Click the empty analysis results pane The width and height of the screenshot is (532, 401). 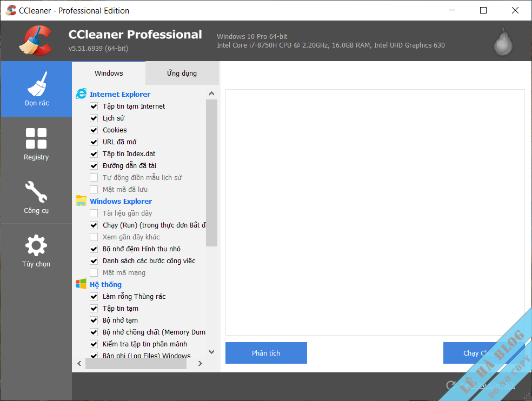coord(375,212)
